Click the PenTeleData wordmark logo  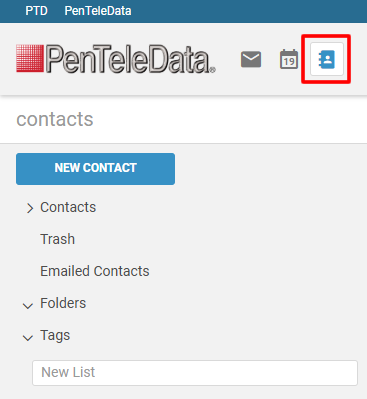tap(130, 59)
